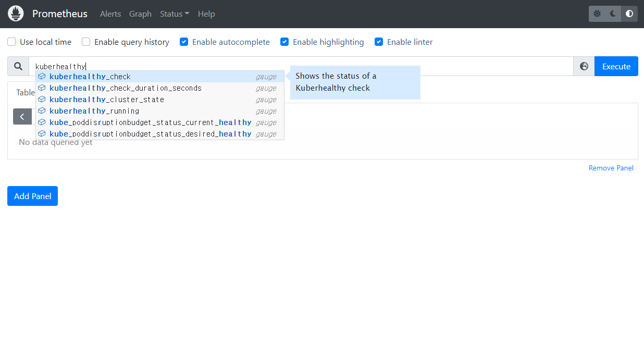Screen dimensions: 644x345
Task: Disable the Enable autocomplete checkbox
Action: [x=184, y=42]
